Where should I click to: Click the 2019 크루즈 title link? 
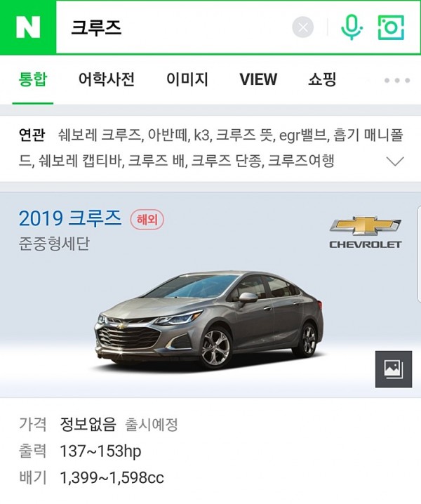pyautogui.click(x=70, y=218)
